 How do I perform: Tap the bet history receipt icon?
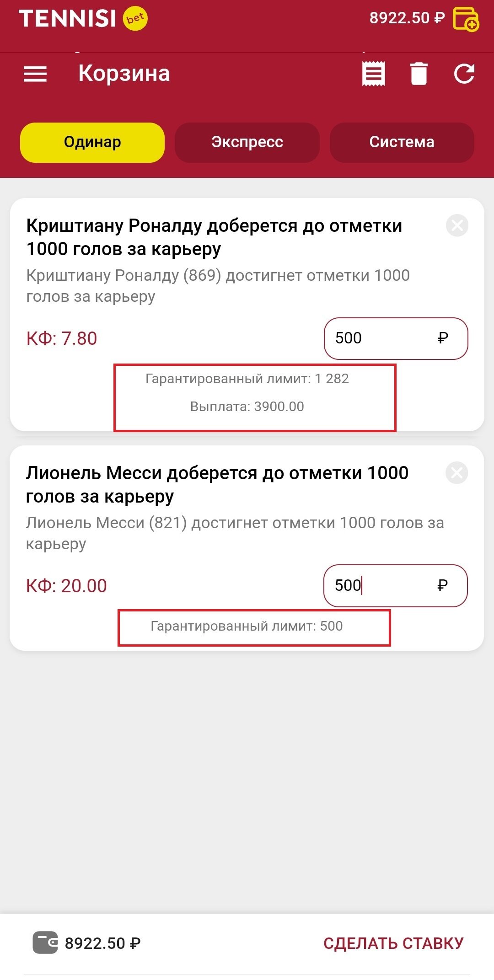[373, 74]
